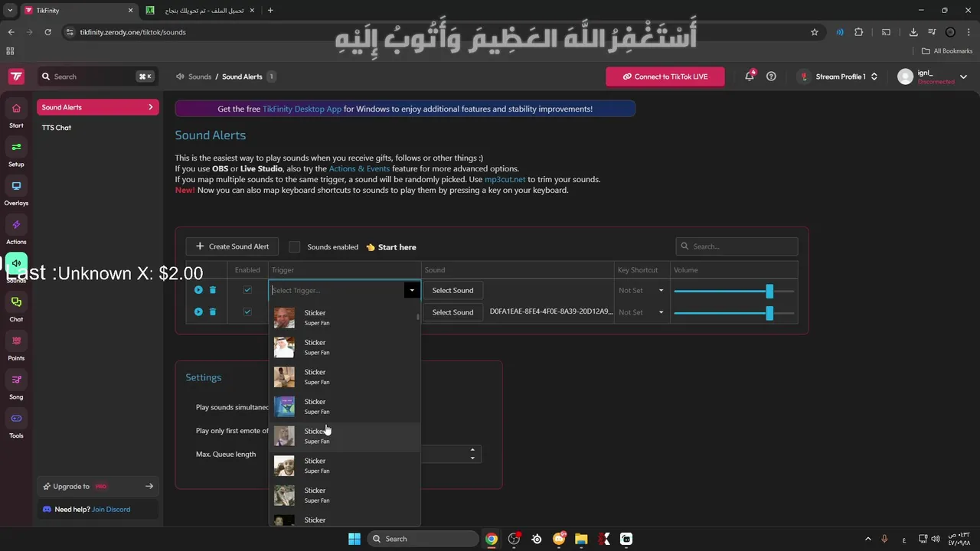Toggle Enabled checkbox of D0FA1EAE row
This screenshot has width=980, height=551.
tap(247, 311)
